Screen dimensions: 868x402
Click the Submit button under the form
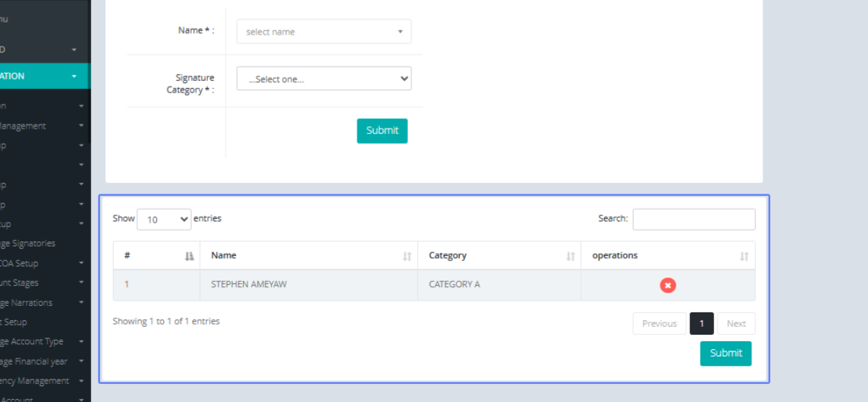click(x=382, y=131)
